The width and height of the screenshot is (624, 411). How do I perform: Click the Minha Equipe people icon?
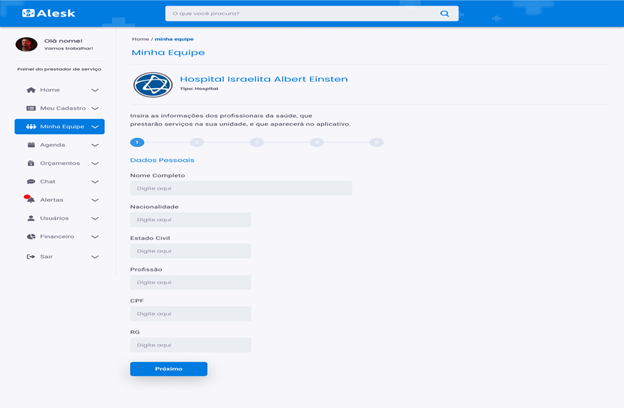[31, 127]
